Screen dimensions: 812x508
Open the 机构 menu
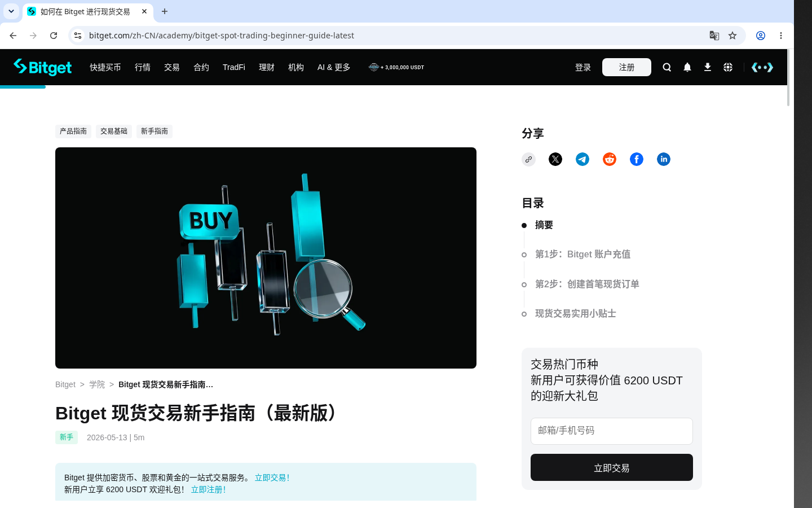(296, 67)
